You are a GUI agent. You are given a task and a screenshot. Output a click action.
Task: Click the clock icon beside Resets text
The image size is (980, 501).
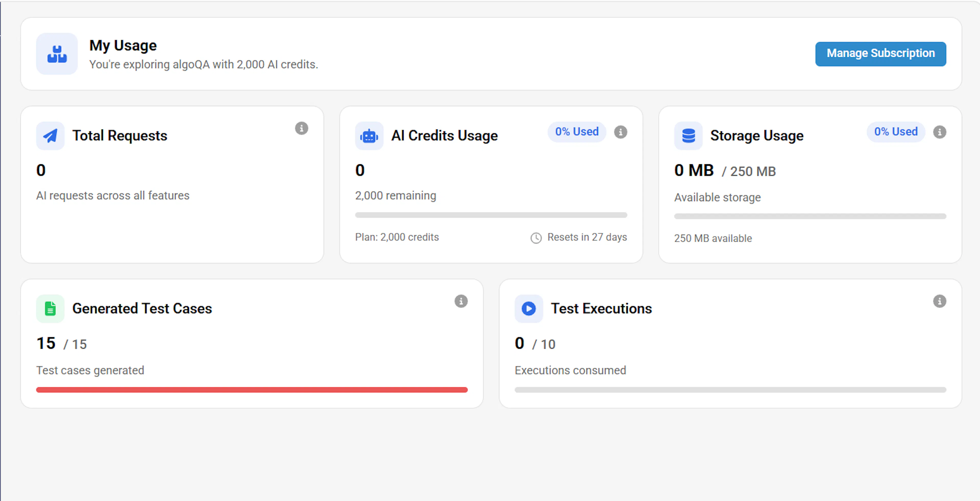click(536, 238)
